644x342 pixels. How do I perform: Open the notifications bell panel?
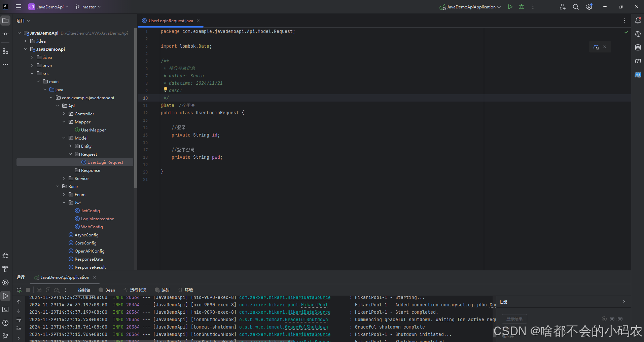(638, 21)
